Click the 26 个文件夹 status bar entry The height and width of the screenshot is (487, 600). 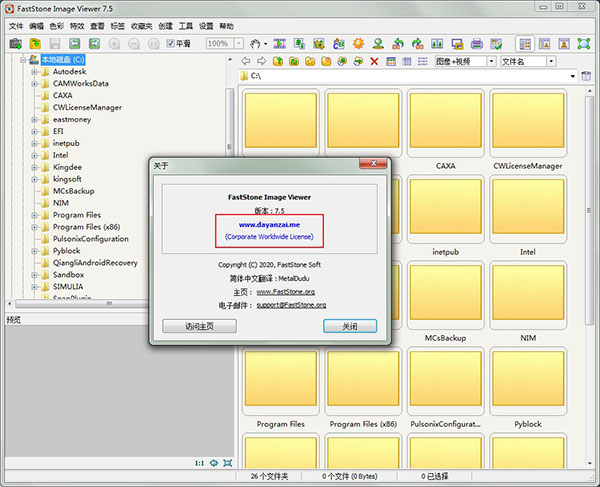pyautogui.click(x=269, y=476)
